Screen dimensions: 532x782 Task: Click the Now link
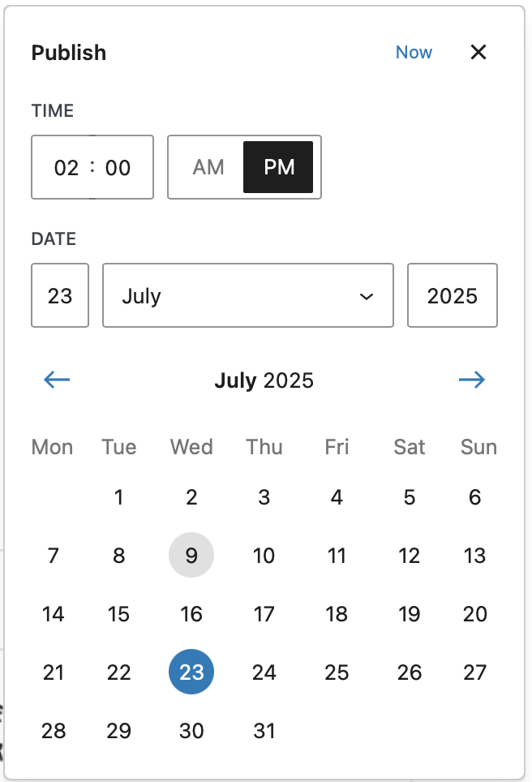point(414,53)
